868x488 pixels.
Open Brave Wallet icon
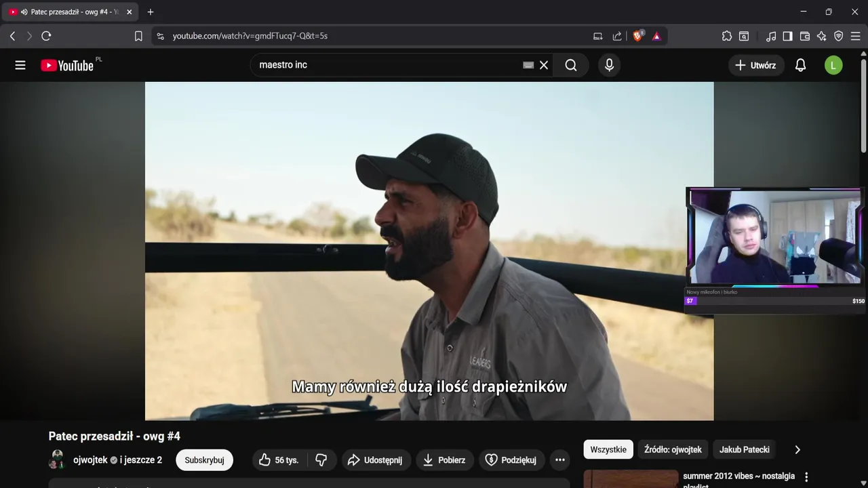[x=805, y=36]
